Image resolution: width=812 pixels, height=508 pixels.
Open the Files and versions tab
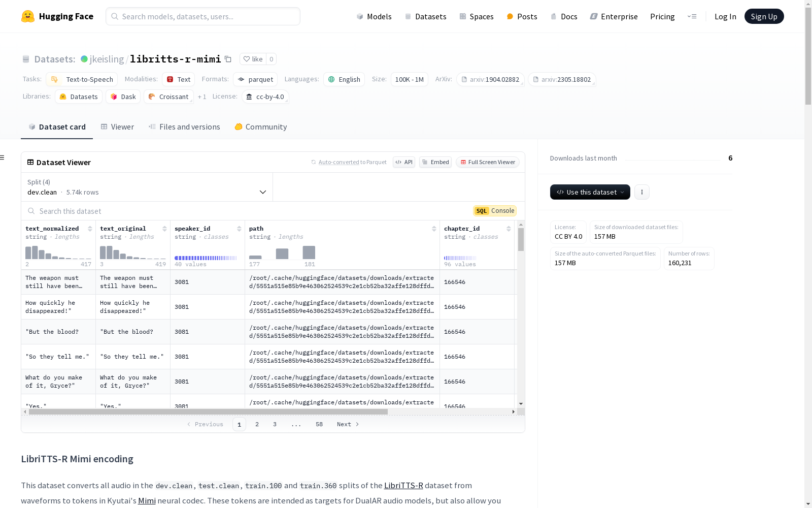pyautogui.click(x=184, y=126)
